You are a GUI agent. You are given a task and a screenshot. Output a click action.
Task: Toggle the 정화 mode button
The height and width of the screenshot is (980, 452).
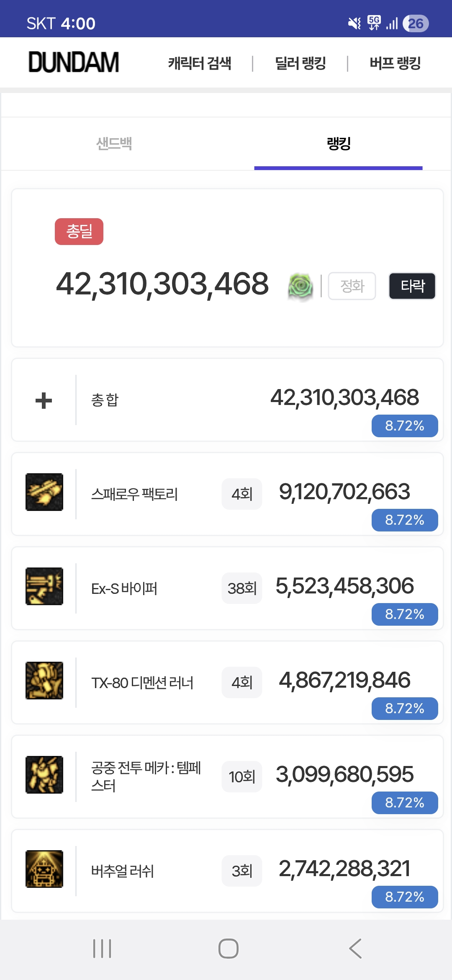(352, 286)
